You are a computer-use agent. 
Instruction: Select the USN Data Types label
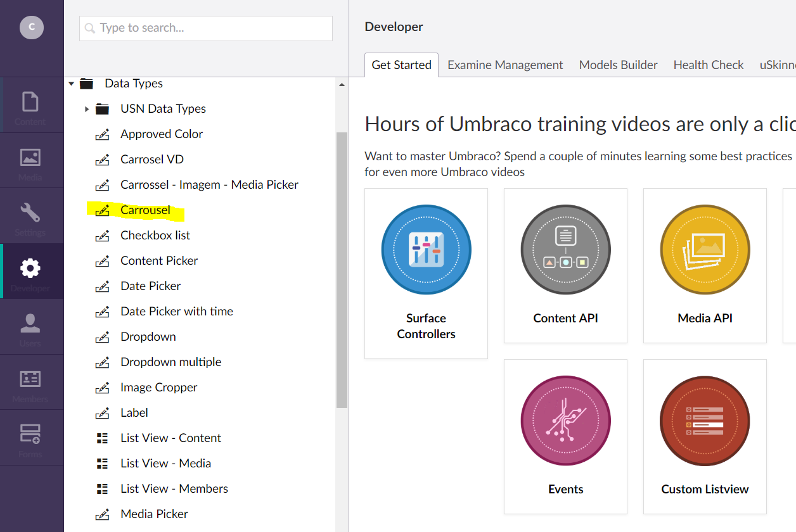pyautogui.click(x=164, y=109)
